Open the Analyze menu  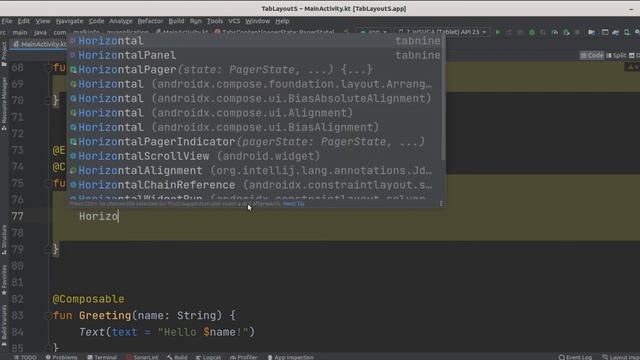(121, 21)
